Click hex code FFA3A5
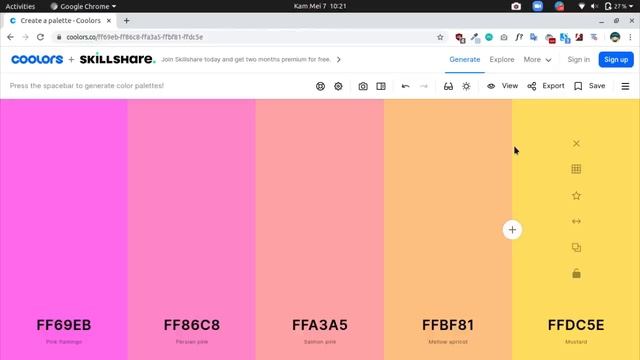Image resolution: width=640 pixels, height=360 pixels. tap(320, 325)
